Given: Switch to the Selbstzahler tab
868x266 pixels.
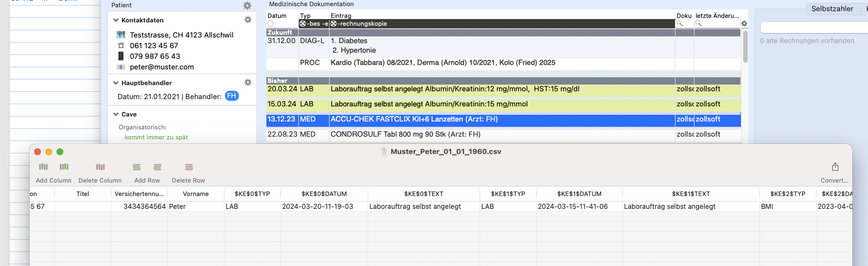Looking at the screenshot, I should pos(832,8).
